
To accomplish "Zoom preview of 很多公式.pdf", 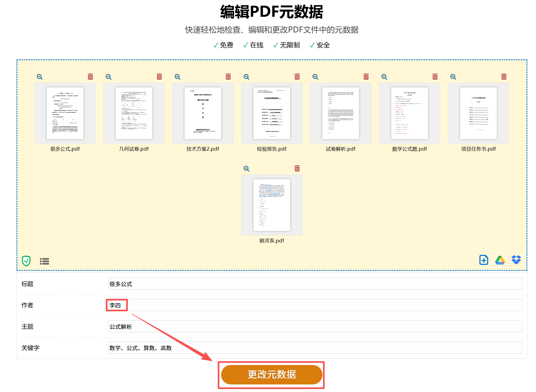I will point(40,77).
